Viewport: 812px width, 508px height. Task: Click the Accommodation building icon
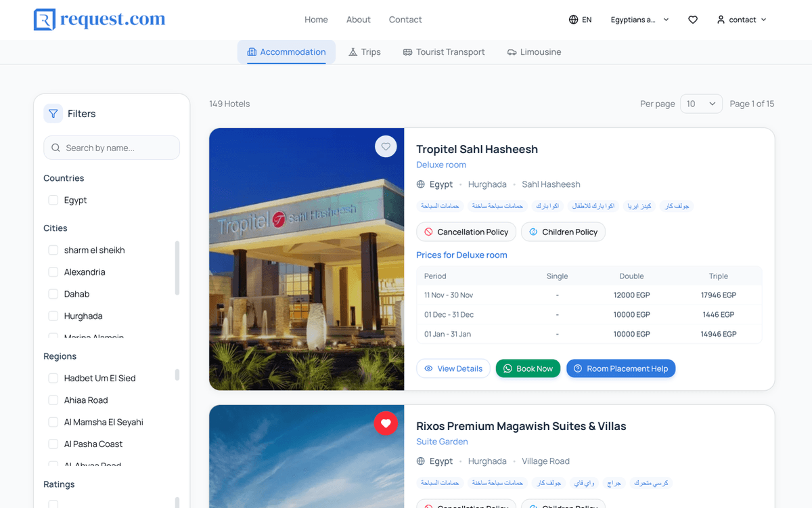click(252, 52)
